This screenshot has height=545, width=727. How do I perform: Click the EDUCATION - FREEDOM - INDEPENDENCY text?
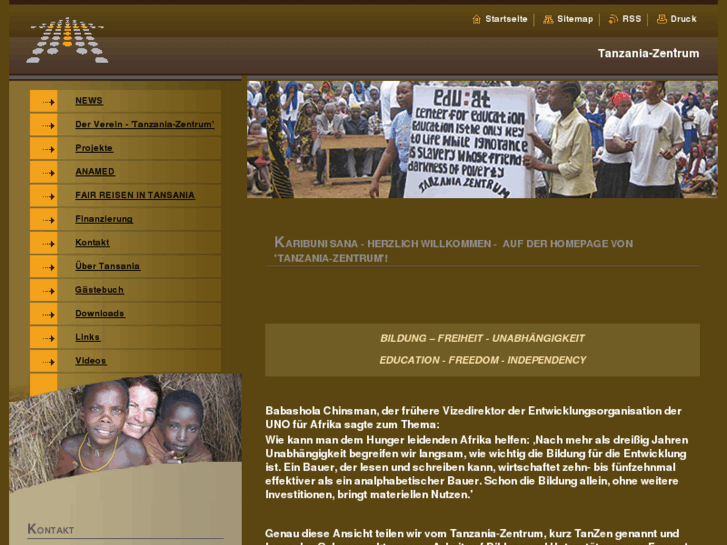pos(482,360)
